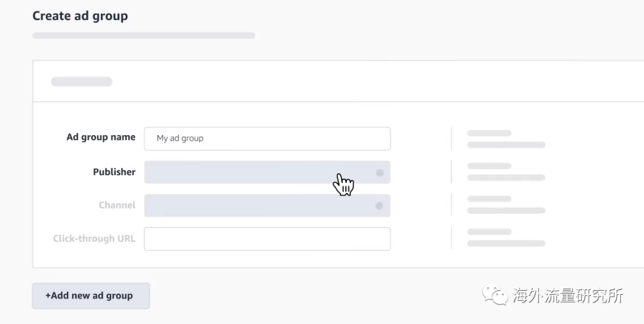Click the round indicator inside Publisher field
This screenshot has width=644, height=324.
(379, 173)
